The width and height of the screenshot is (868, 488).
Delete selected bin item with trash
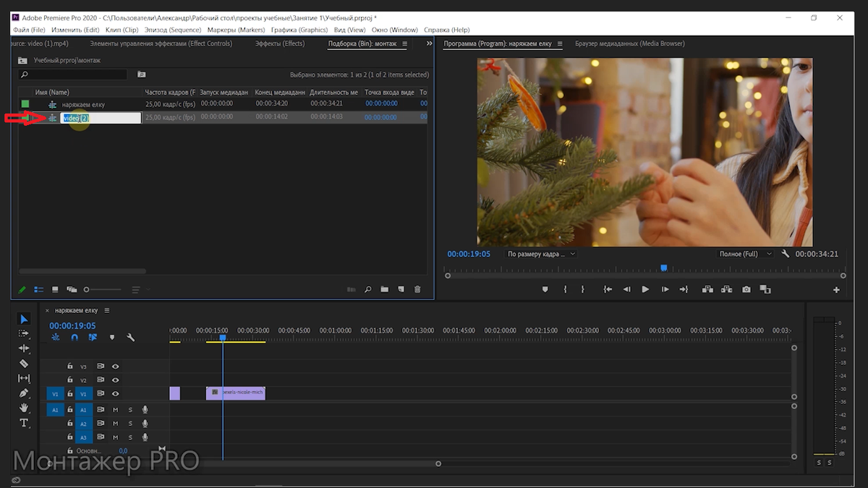pos(417,289)
